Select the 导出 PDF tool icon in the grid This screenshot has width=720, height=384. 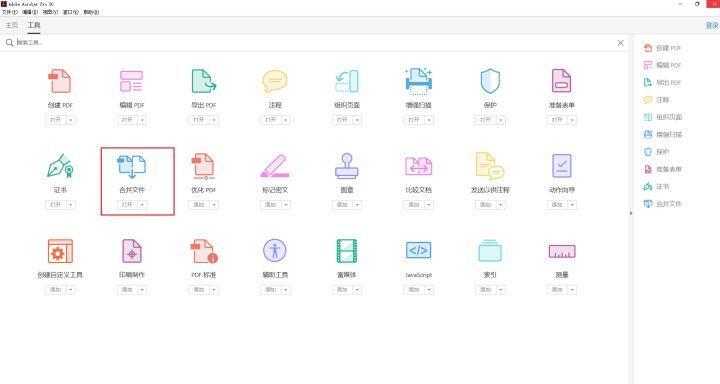point(203,81)
